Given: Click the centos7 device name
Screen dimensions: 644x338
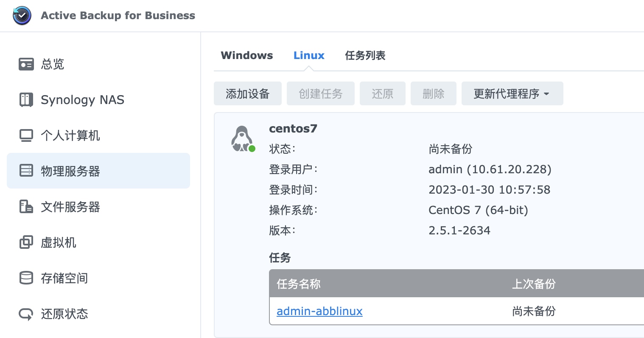Looking at the screenshot, I should (293, 129).
